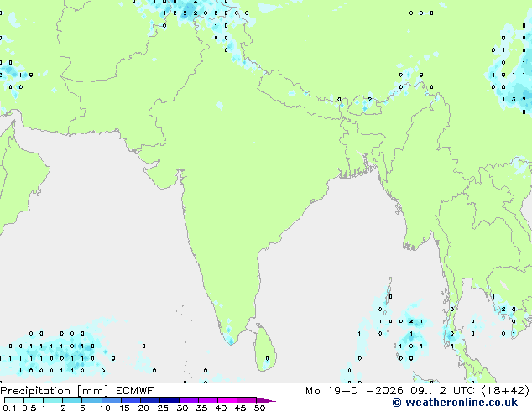Click the legend value "50"
The image size is (532, 411).
click(x=260, y=408)
